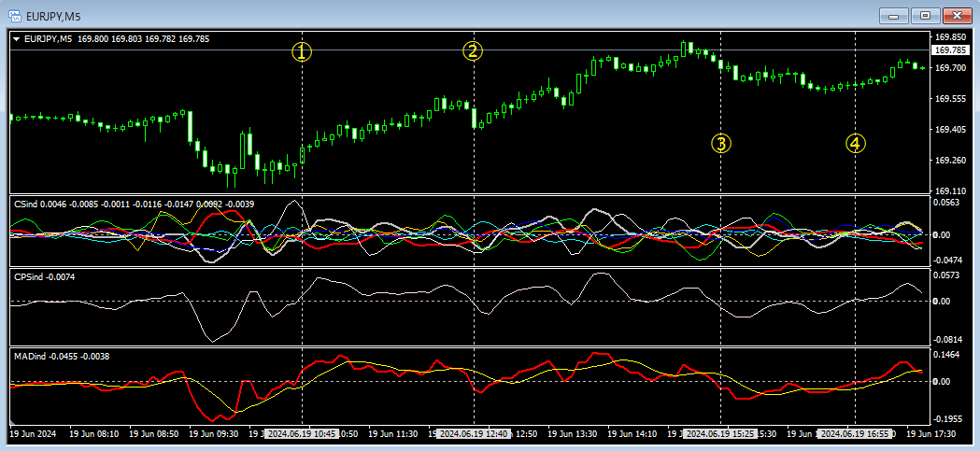
Task: Click the 169.555 price scale value
Action: click(949, 99)
